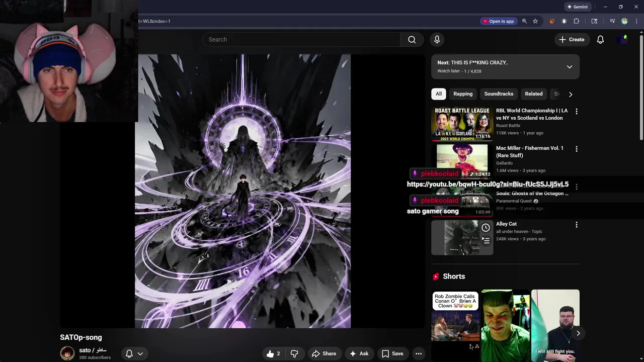The width and height of the screenshot is (644, 362).
Task: Open the Chrome profile avatar
Action: click(624, 21)
